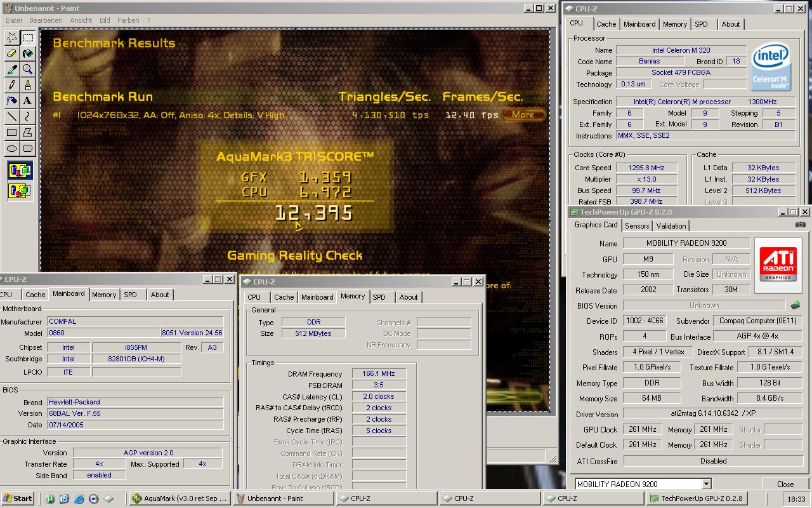
Task: Choose the Pencil tool in Paint
Action: coord(12,85)
